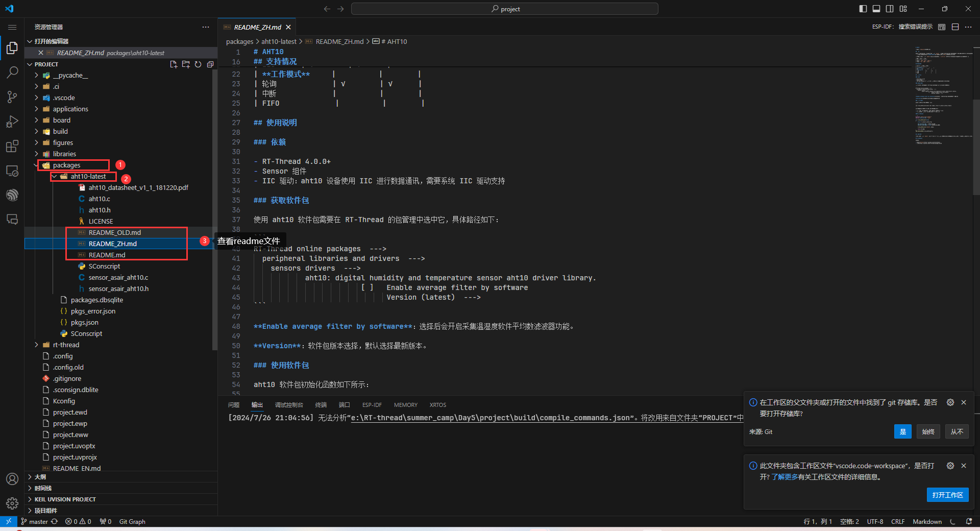Click 是 to open the git repository
Viewport: 980px width, 531px height.
(903, 431)
